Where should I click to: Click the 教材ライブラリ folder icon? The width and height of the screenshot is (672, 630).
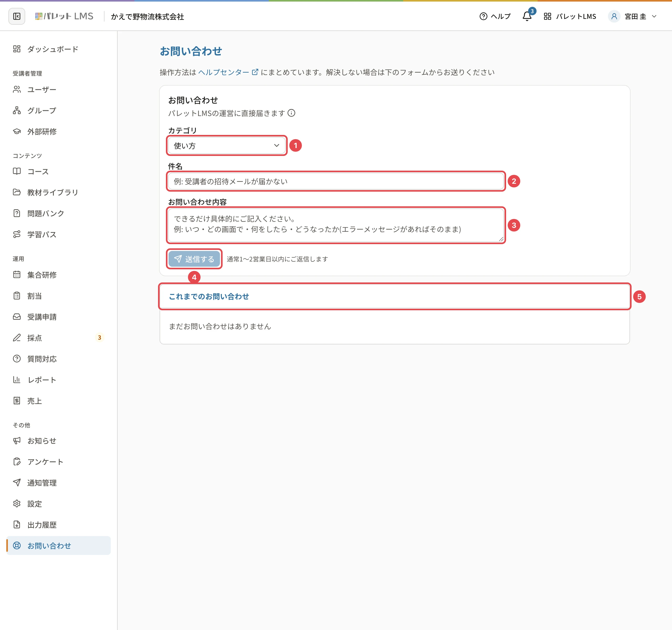(17, 192)
